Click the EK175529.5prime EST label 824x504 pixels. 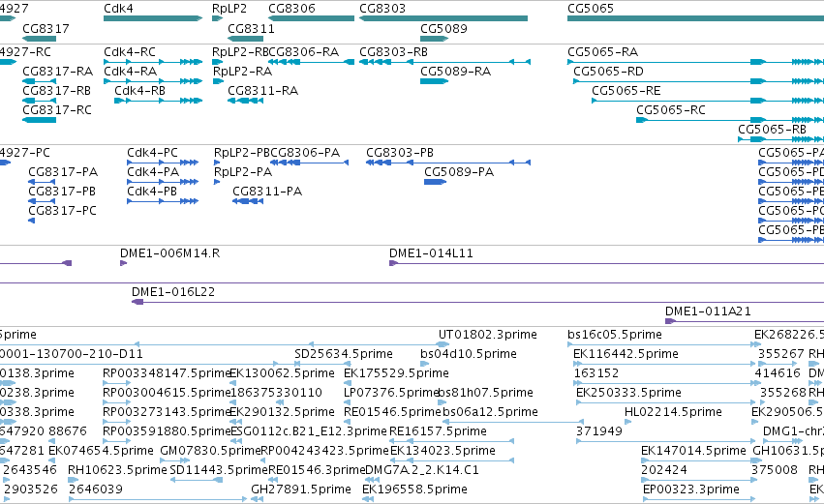point(396,373)
